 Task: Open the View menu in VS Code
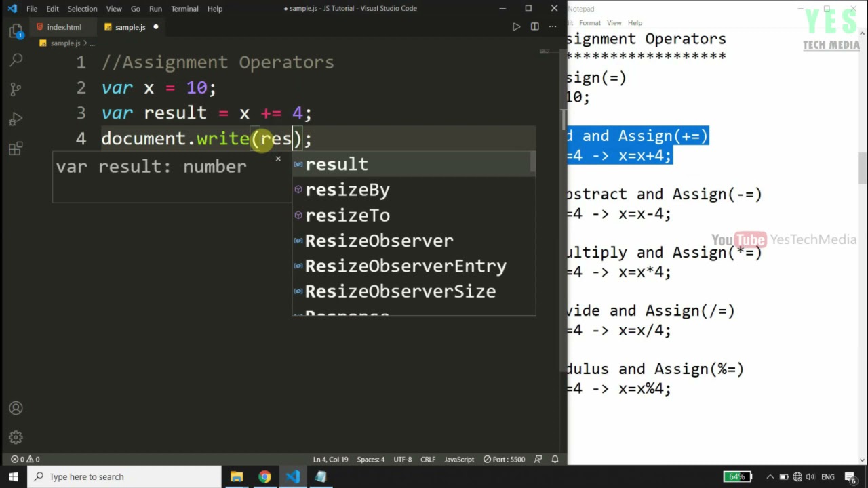click(114, 9)
